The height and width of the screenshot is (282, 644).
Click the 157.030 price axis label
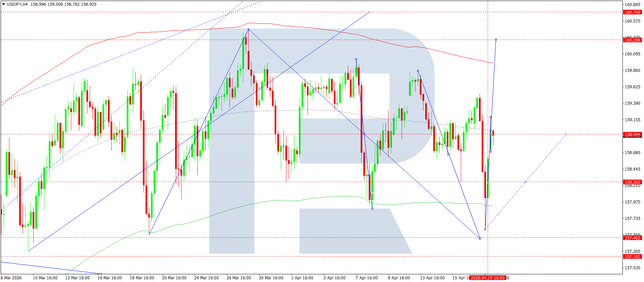(x=632, y=268)
